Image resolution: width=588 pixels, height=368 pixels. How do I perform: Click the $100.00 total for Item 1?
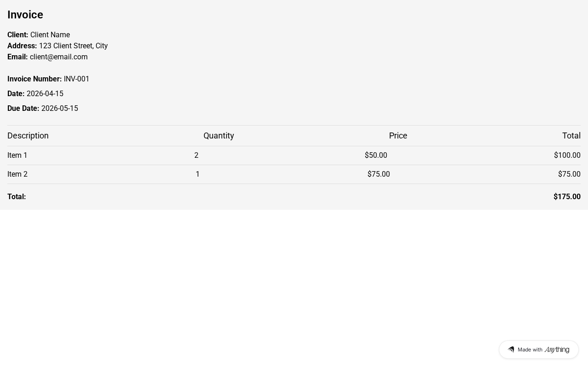(567, 155)
